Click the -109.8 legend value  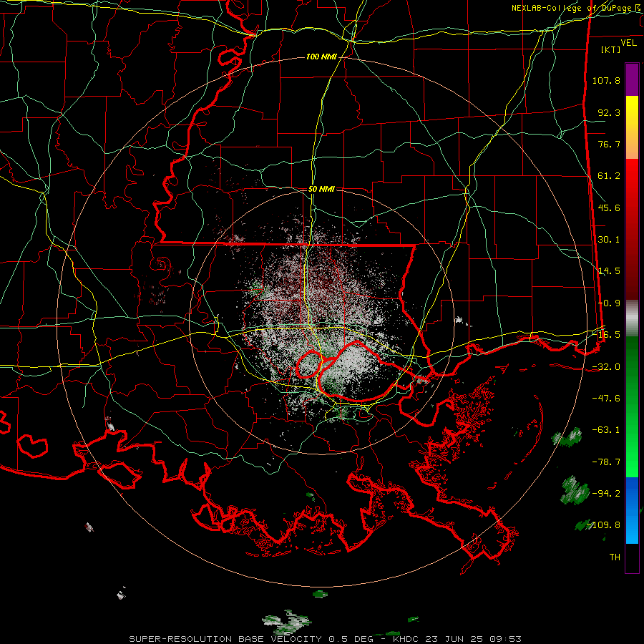point(604,525)
